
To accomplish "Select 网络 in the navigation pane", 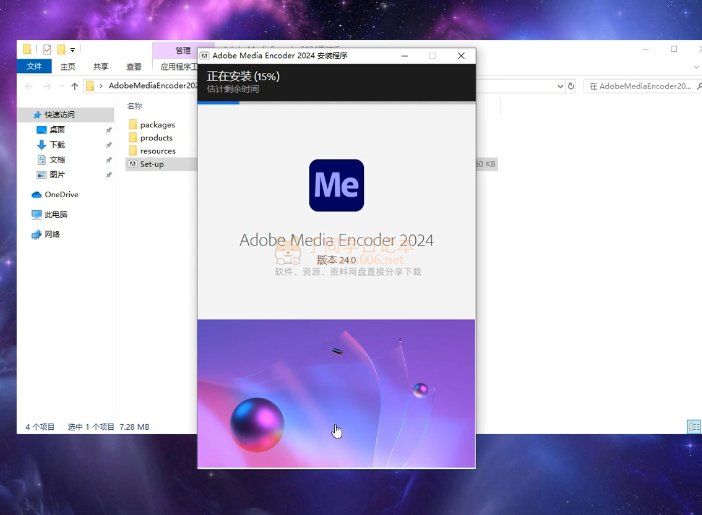I will [x=54, y=234].
